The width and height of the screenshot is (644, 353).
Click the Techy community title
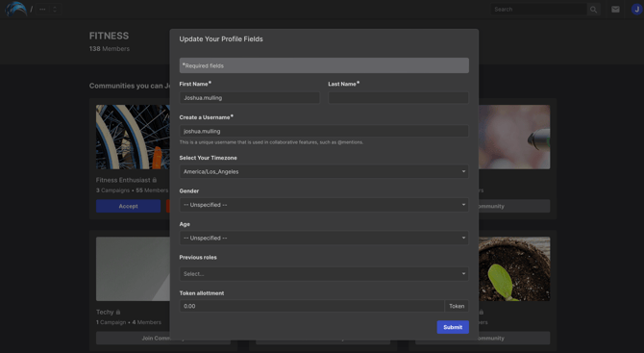point(105,312)
